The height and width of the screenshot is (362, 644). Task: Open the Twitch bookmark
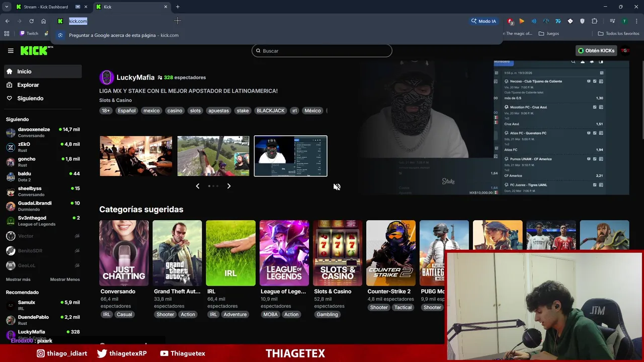coord(29,34)
